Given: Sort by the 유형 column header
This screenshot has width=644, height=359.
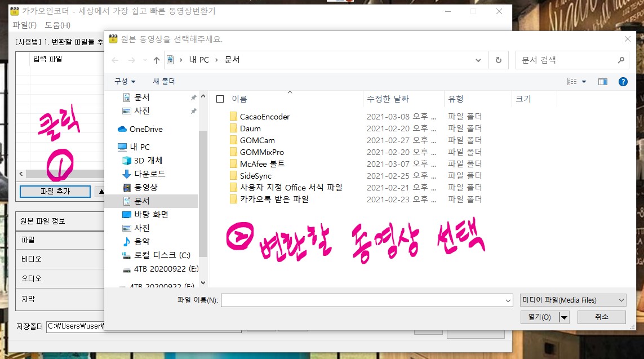Looking at the screenshot, I should coord(455,99).
